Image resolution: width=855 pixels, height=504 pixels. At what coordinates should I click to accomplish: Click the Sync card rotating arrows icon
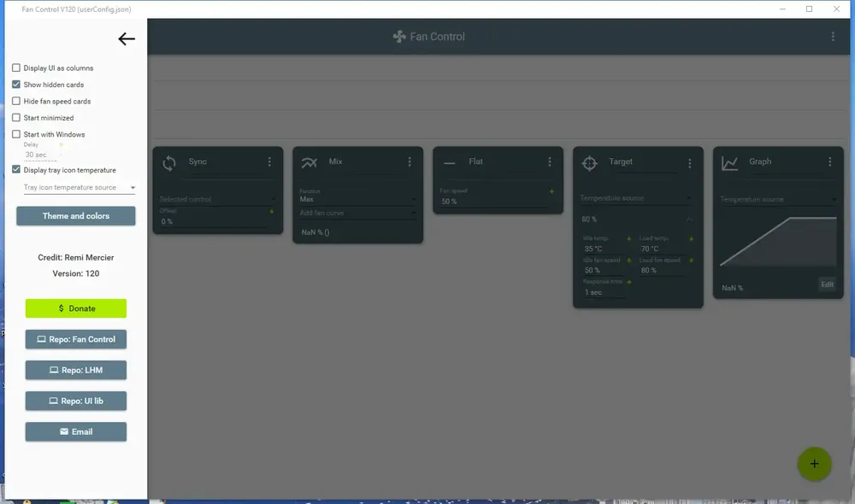169,163
